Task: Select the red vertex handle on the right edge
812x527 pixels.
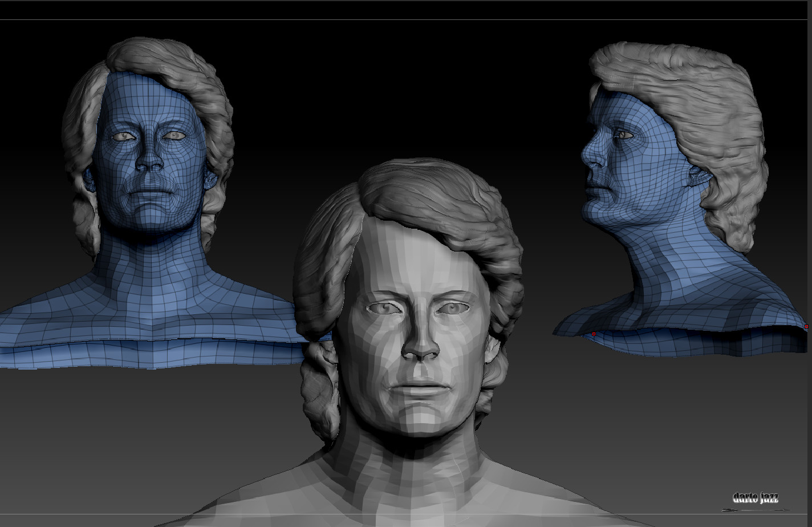Action: 806,327
